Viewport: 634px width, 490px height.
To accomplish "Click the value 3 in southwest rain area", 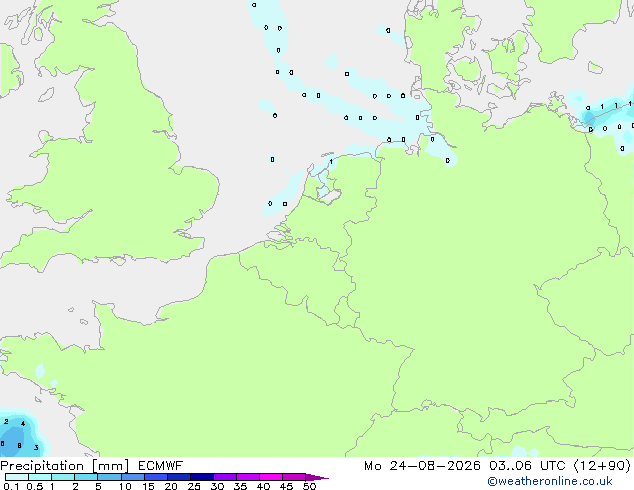I will coord(36,447).
